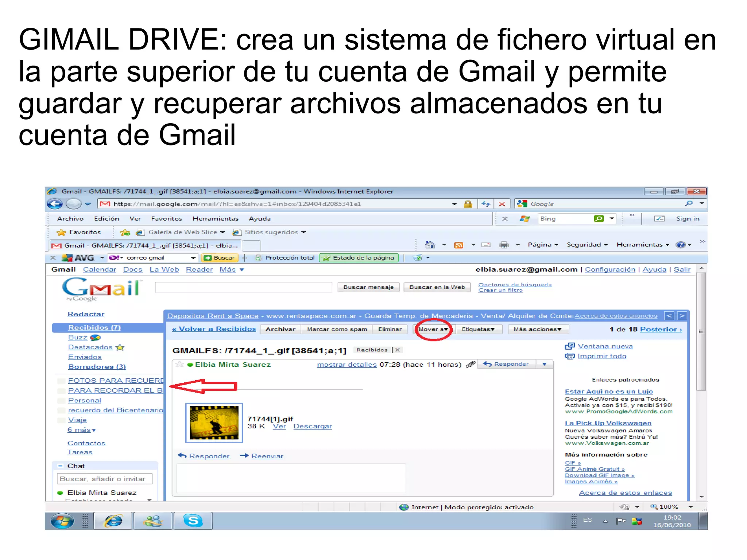Click the Gmail search input field
Viewport: 747px width, 560px height.
pos(243,287)
